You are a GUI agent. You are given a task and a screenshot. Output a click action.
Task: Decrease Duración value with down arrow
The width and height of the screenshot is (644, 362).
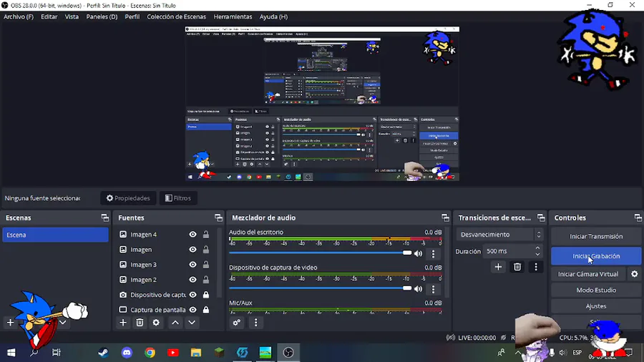(537, 254)
